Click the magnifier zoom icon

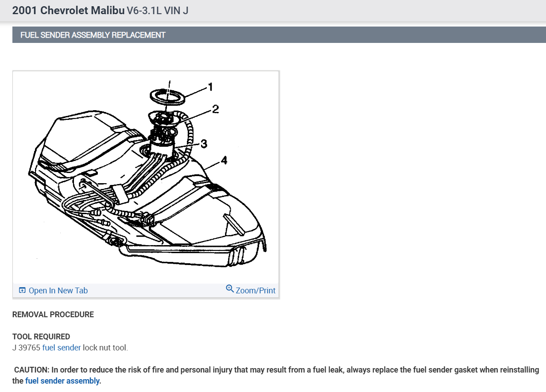(230, 288)
